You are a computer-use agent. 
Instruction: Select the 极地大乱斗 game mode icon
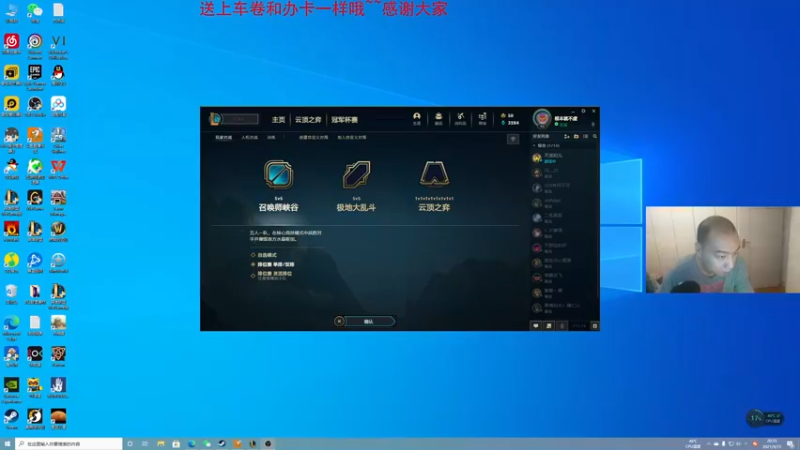[x=356, y=174]
